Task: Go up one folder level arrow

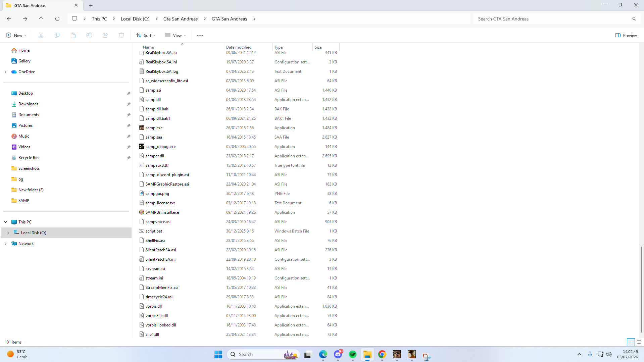Action: (x=41, y=19)
